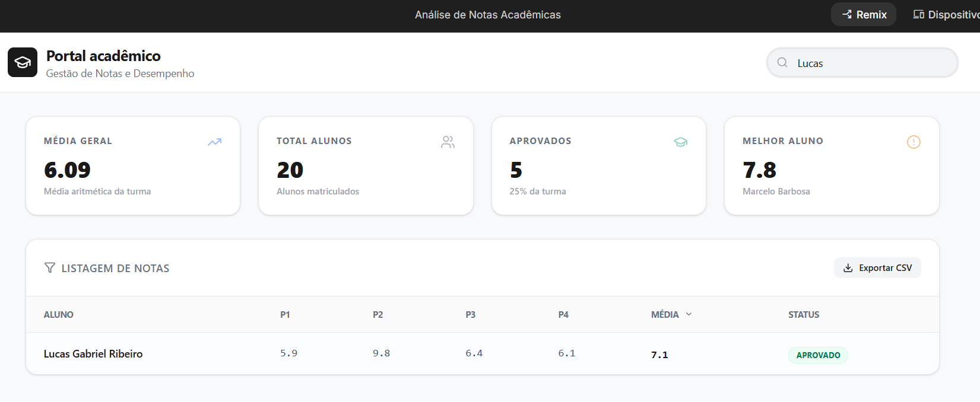Click the P1 column header

tap(285, 315)
